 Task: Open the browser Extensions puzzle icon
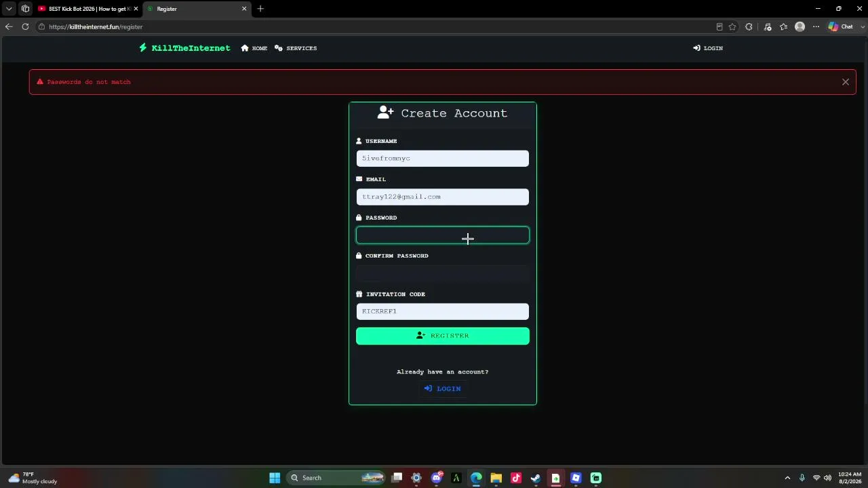tap(749, 26)
